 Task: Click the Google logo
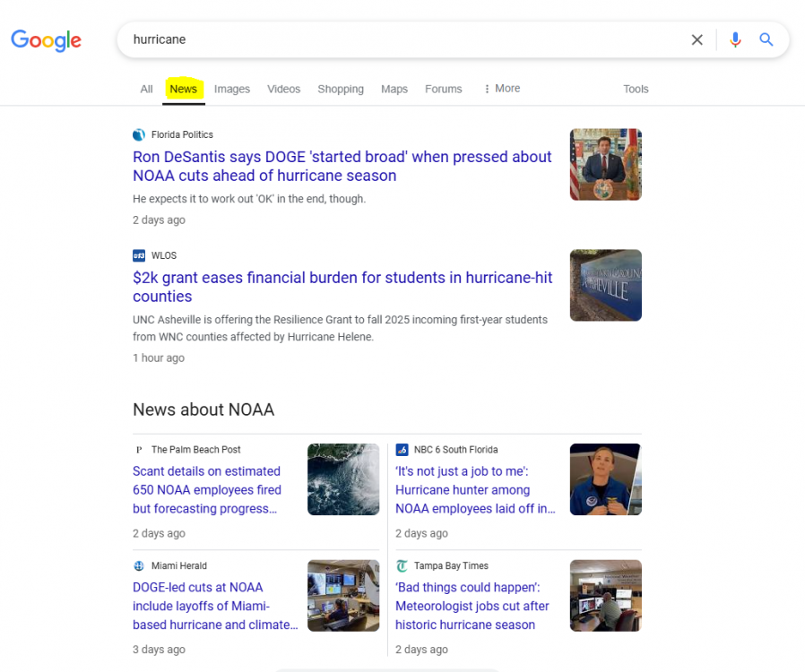click(46, 40)
